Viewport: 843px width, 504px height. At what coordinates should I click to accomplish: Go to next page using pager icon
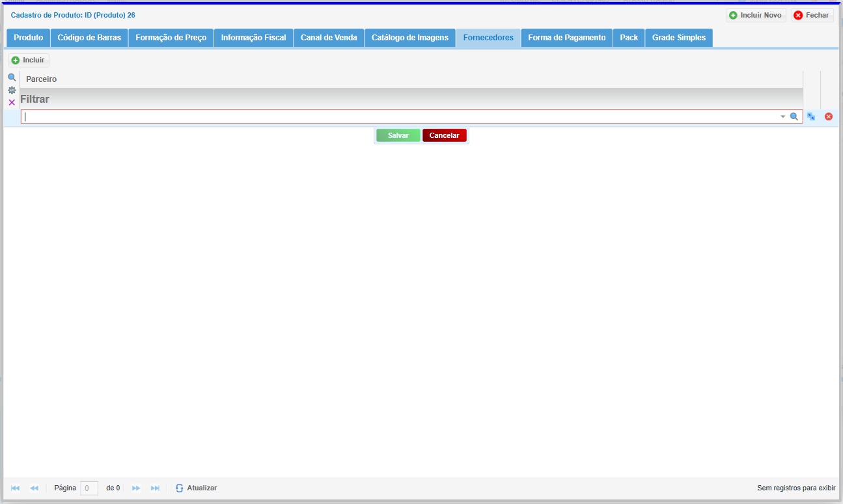coord(136,488)
